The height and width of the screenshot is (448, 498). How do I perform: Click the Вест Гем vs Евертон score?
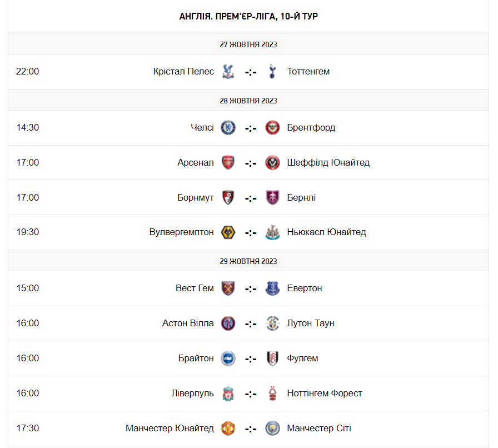point(251,289)
